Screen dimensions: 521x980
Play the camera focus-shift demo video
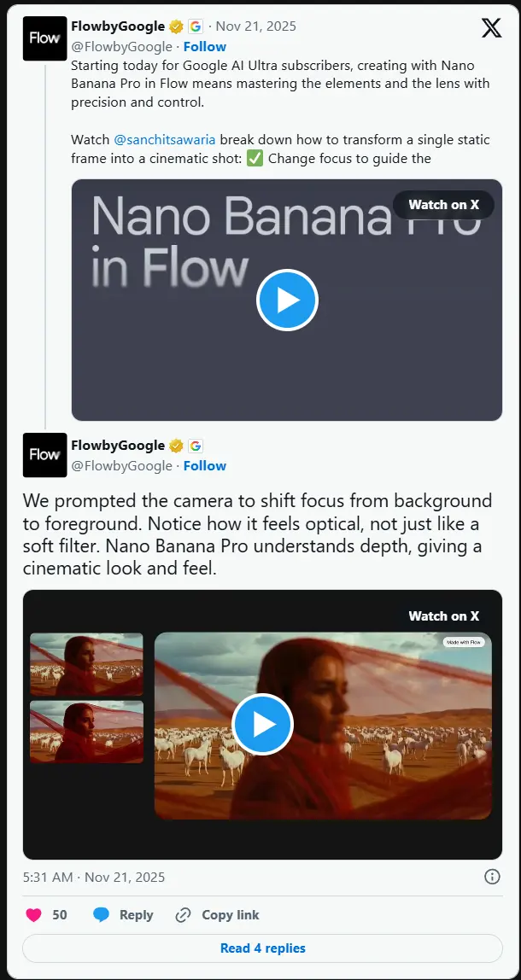pos(262,724)
